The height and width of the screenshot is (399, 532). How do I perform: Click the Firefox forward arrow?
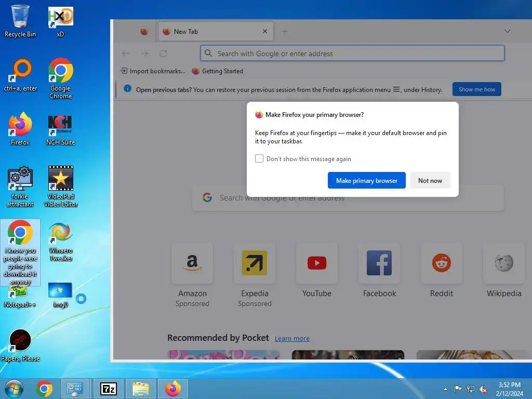(x=144, y=54)
